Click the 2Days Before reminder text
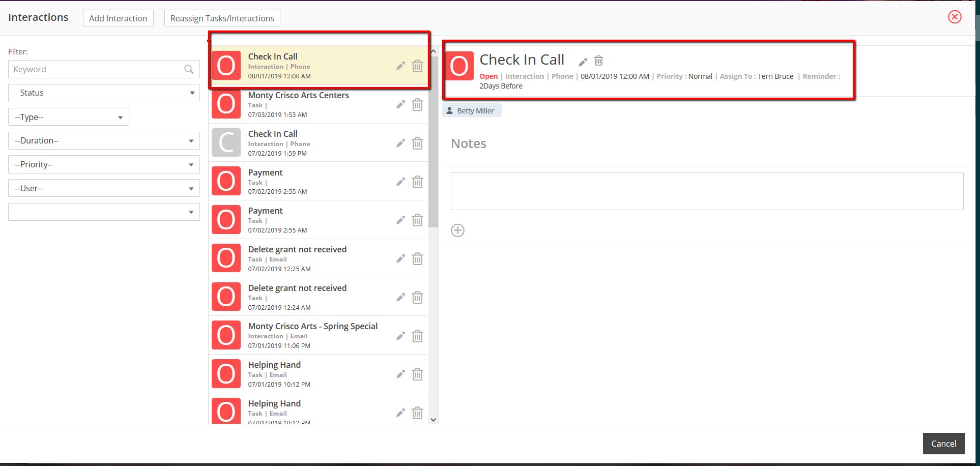980x466 pixels. click(501, 86)
